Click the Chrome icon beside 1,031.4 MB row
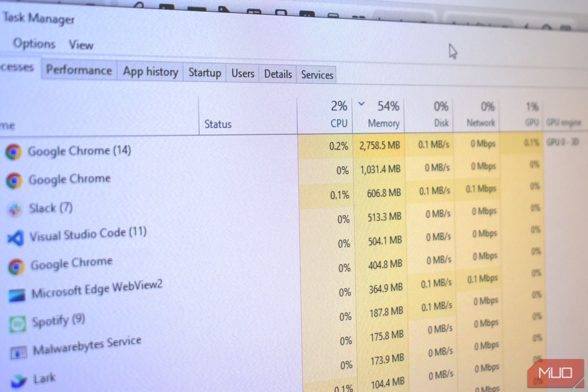Viewport: 588px width, 392px height. click(x=14, y=181)
